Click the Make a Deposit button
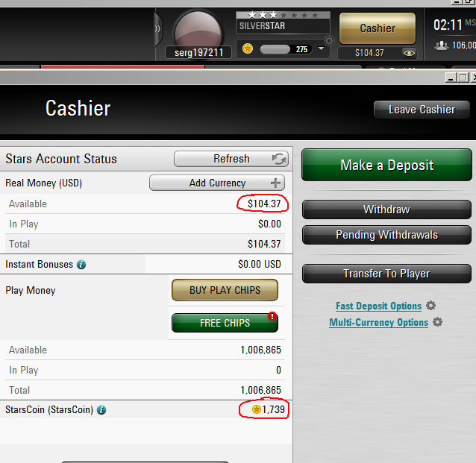Image resolution: width=476 pixels, height=463 pixels. click(386, 165)
